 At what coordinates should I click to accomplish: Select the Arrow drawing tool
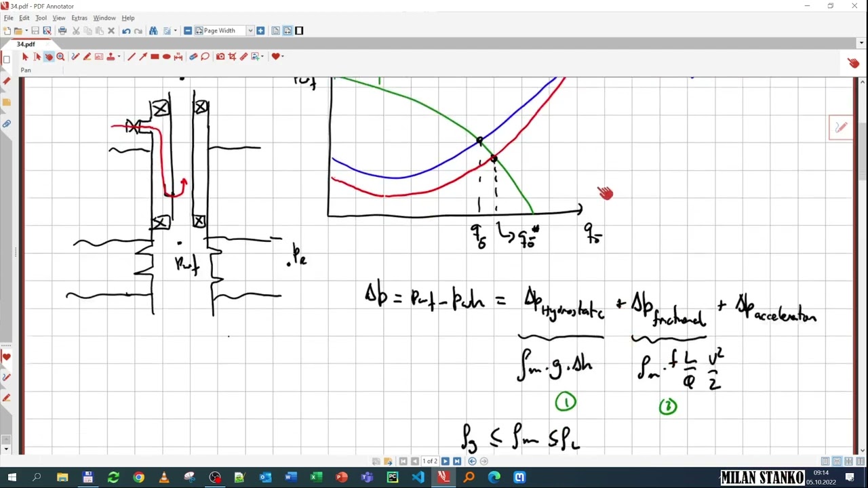143,56
